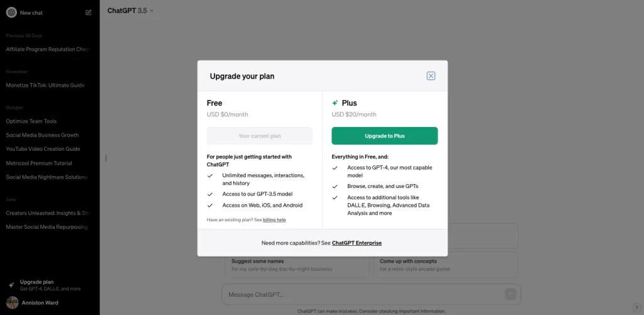
Task: Click the ChatGPT logo in sidebar
Action: tap(11, 13)
